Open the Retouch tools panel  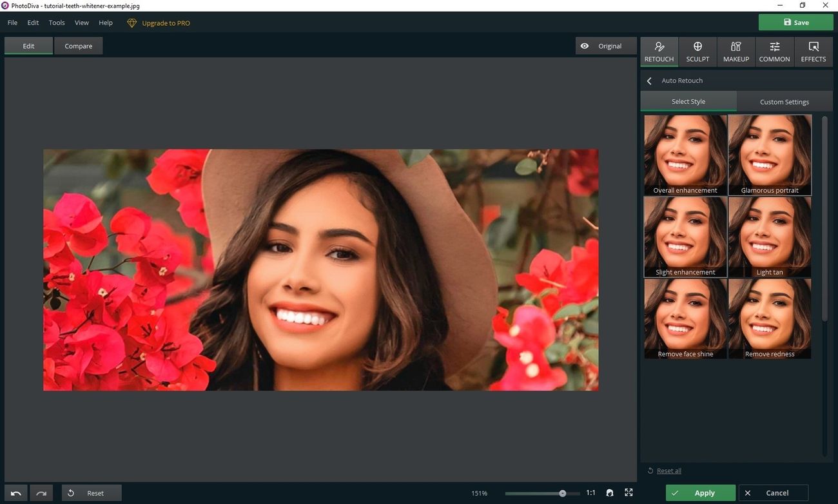pos(659,52)
